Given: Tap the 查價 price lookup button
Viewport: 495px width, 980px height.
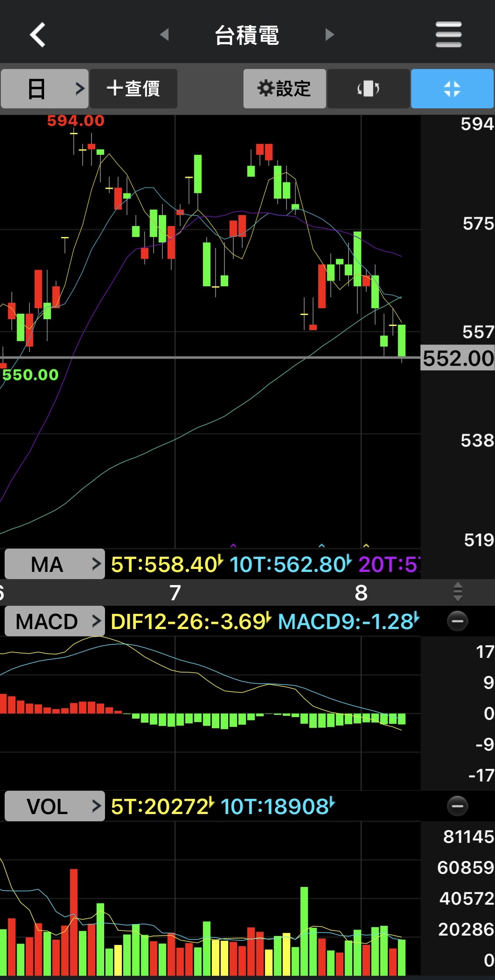Looking at the screenshot, I should click(133, 89).
